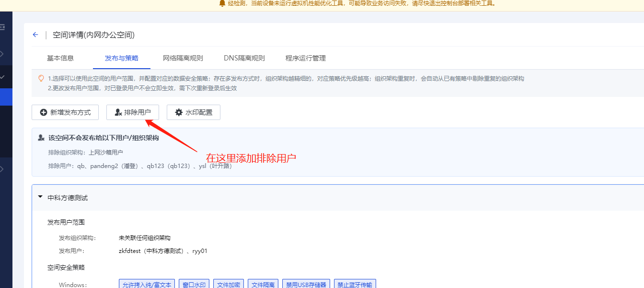The image size is (644, 288).
Task: Click the gear icon on 水印配置
Action: pyautogui.click(x=179, y=112)
